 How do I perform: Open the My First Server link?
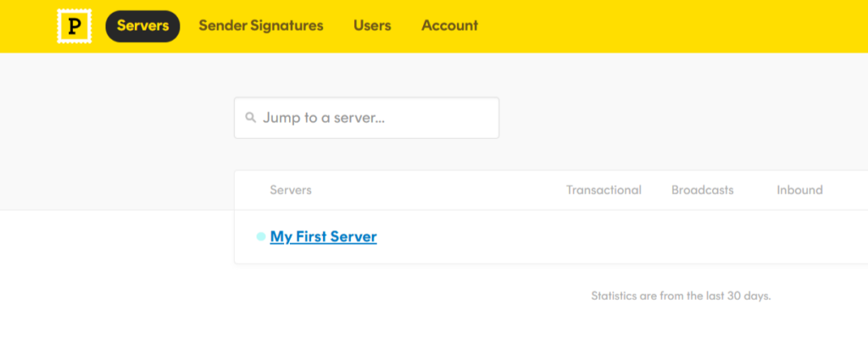pos(323,237)
